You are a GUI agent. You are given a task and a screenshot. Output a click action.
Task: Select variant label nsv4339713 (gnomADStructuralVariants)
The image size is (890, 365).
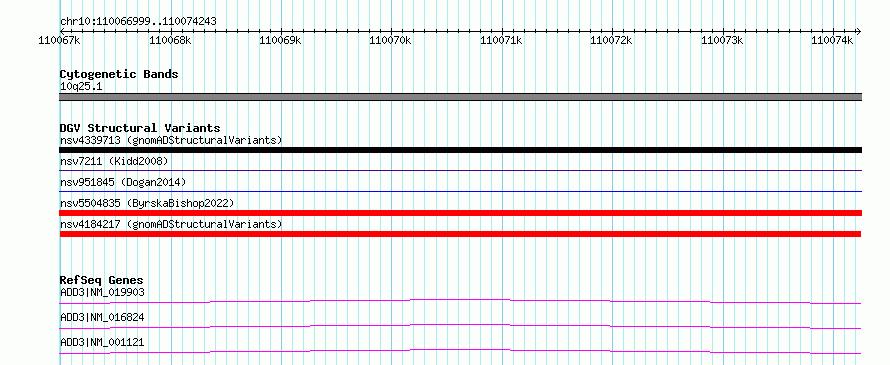(171, 140)
